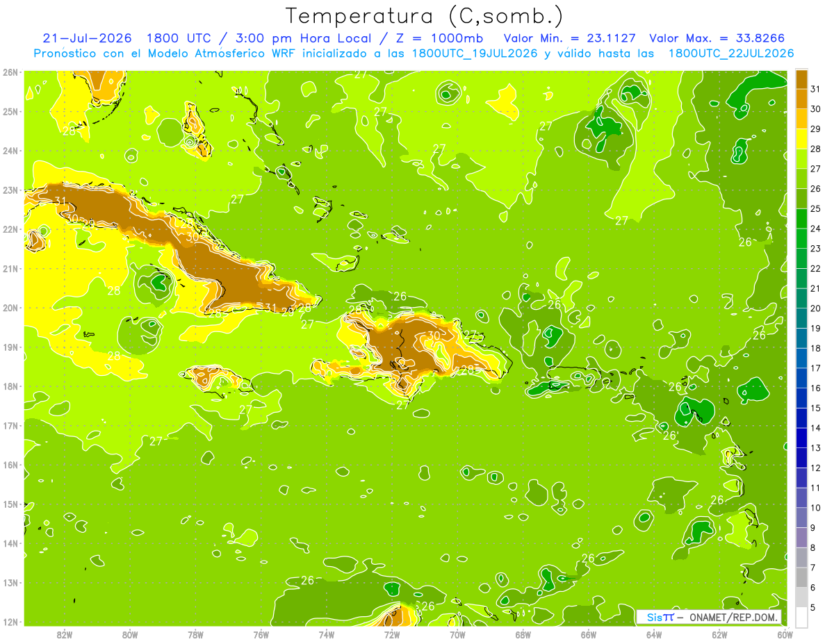Click latitude axis label "22N"

10,229
